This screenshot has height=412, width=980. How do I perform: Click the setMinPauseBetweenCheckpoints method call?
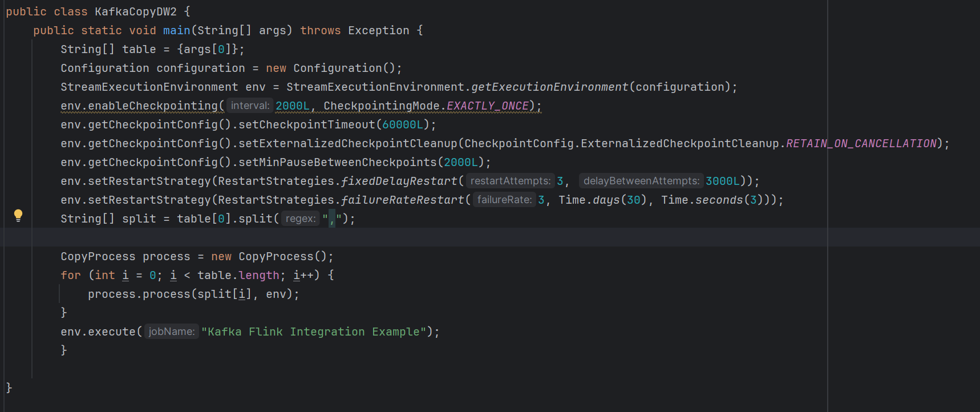click(x=338, y=162)
